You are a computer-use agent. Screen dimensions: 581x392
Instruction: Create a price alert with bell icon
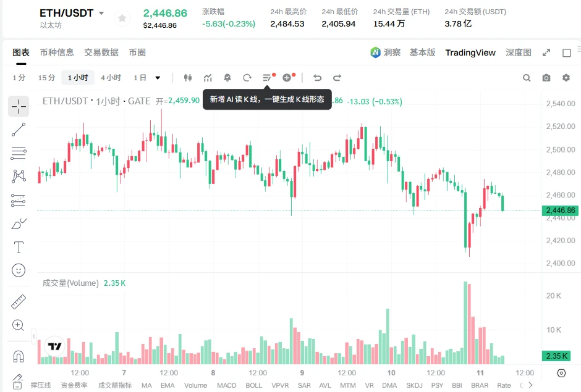tap(227, 78)
